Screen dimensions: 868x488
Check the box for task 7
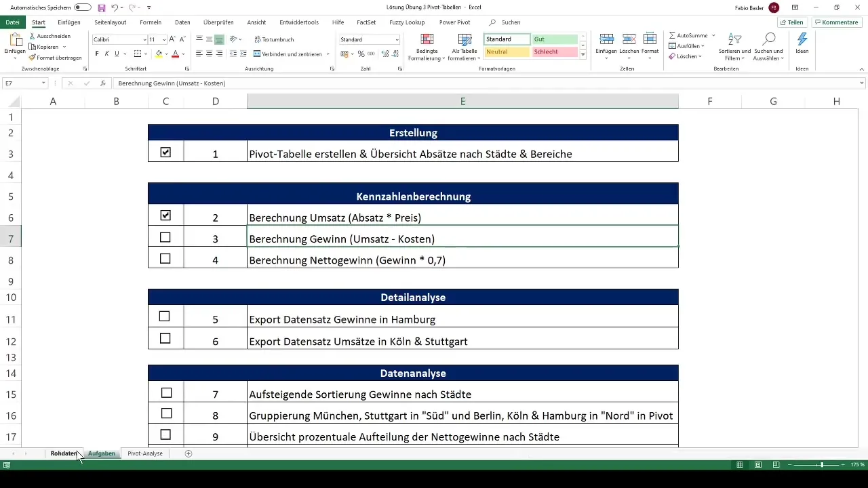tap(167, 392)
